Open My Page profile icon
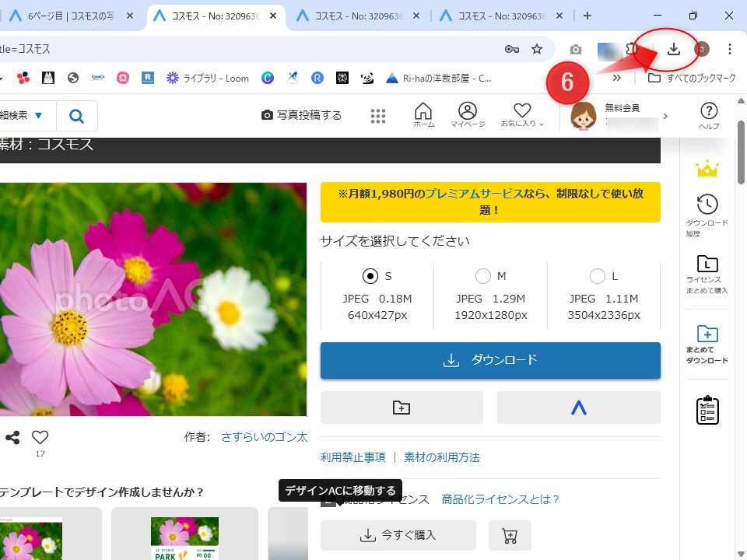 point(467,114)
